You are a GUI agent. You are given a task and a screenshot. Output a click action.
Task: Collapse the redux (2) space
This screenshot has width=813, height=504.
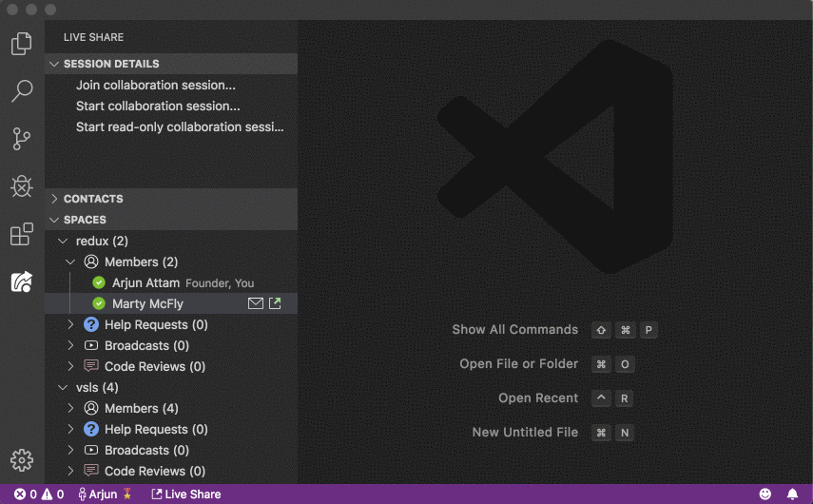pyautogui.click(x=63, y=242)
